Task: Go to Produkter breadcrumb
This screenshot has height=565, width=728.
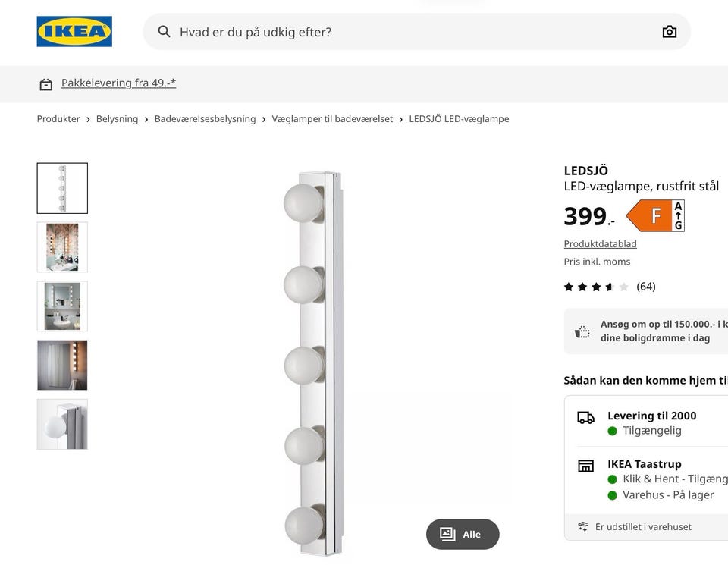Action: pyautogui.click(x=58, y=119)
